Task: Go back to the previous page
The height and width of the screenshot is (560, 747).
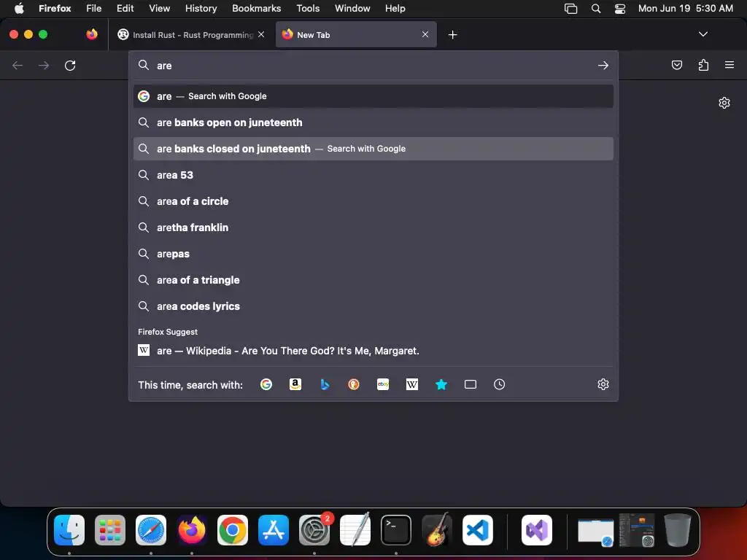Action: click(x=18, y=65)
